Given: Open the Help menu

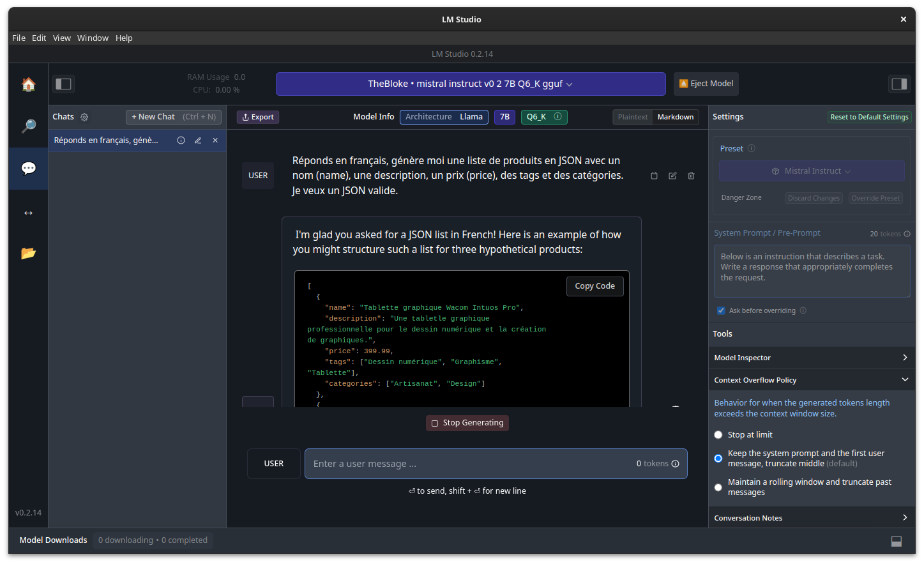Looking at the screenshot, I should pyautogui.click(x=124, y=38).
